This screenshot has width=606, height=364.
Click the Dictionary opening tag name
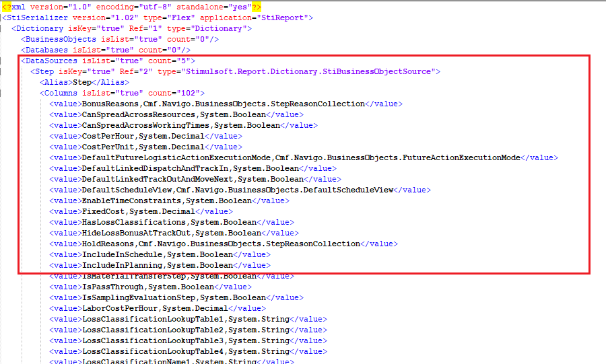pos(40,28)
